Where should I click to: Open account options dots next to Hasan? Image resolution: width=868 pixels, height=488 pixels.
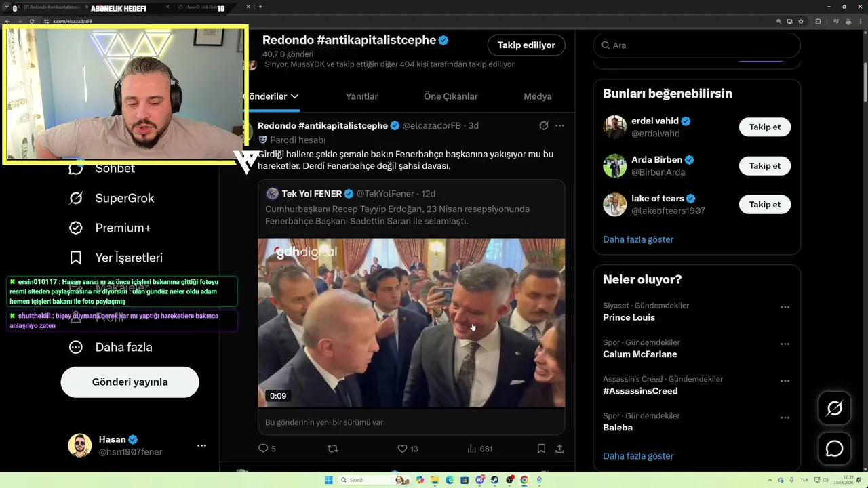point(201,445)
